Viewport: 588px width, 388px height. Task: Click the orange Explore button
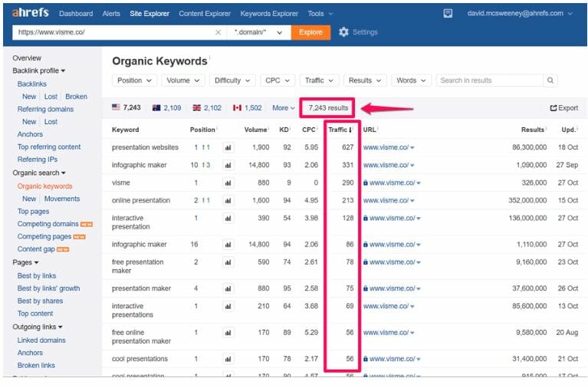point(310,33)
